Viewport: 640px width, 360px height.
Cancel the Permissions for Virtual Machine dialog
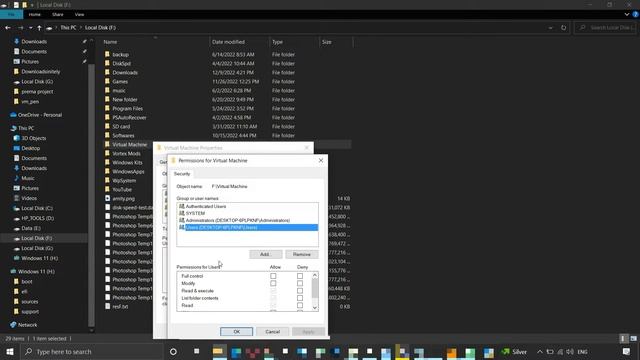(272, 331)
